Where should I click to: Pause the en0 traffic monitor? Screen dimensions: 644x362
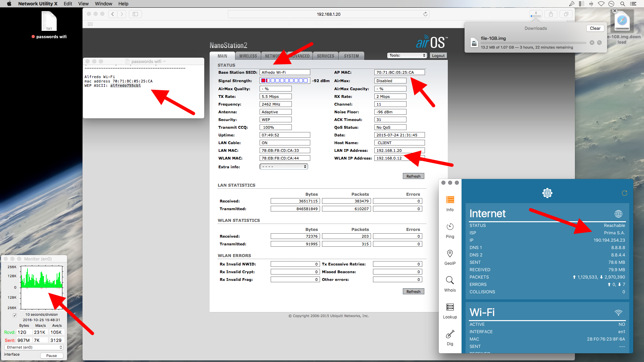[x=51, y=356]
